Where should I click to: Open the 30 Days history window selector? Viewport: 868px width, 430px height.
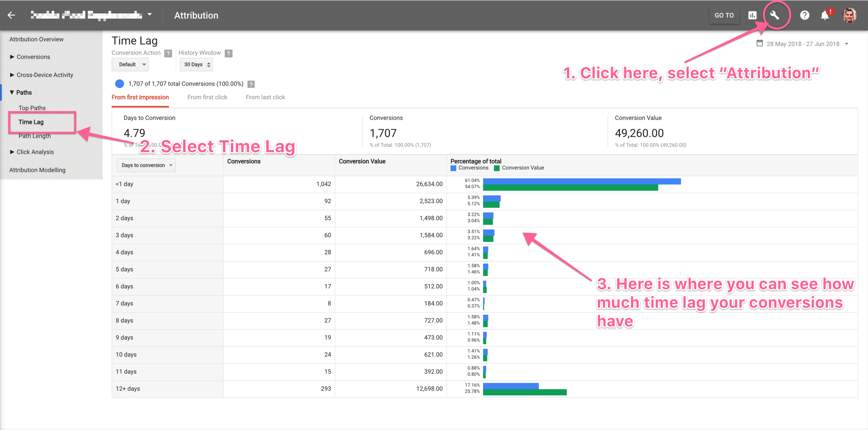196,65
